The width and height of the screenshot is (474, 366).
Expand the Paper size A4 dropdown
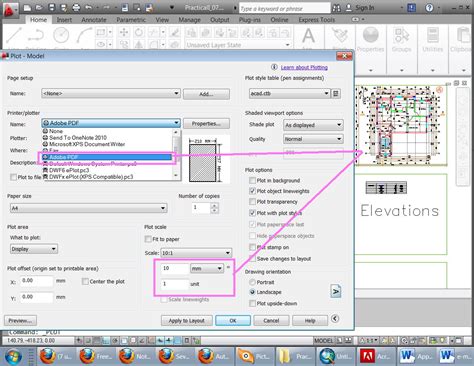click(x=89, y=208)
